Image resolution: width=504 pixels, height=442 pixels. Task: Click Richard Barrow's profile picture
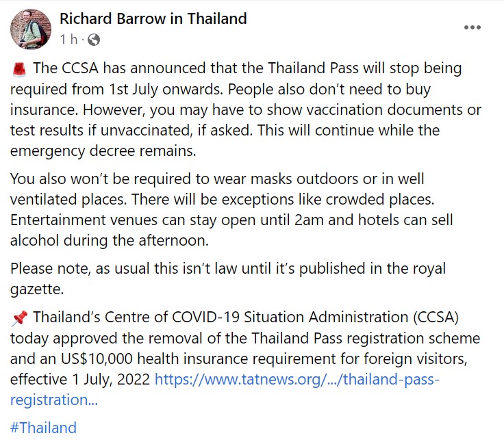[30, 29]
